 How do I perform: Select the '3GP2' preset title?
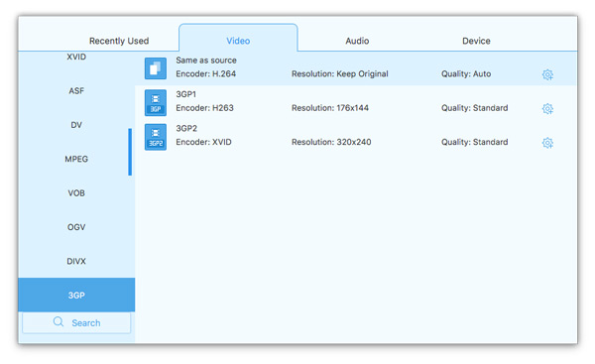point(186,128)
